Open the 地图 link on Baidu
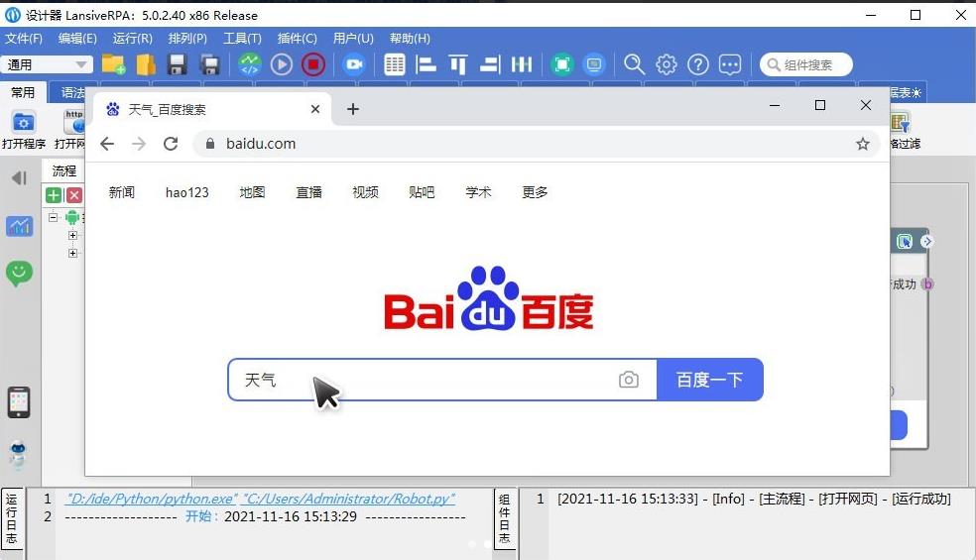This screenshot has width=976, height=560. (252, 192)
